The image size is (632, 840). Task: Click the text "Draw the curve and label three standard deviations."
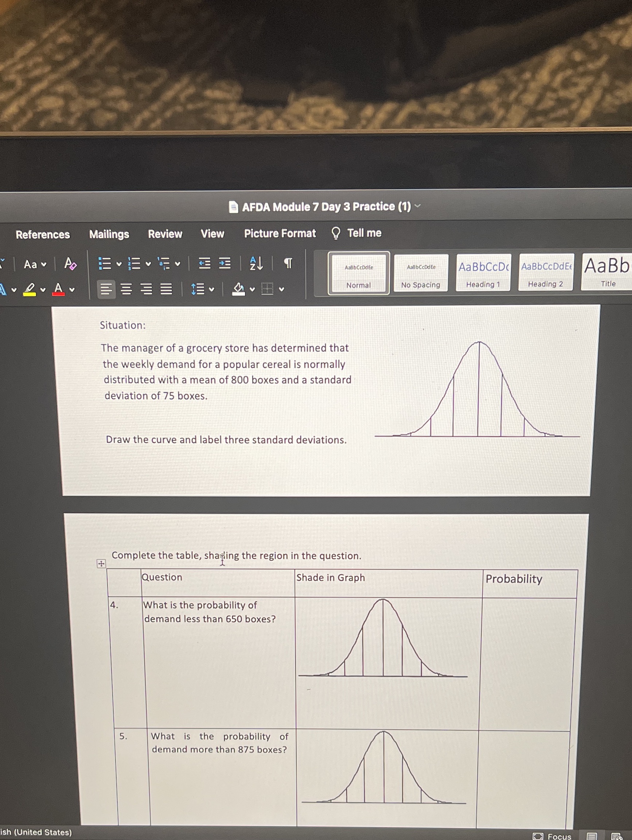[x=226, y=439]
